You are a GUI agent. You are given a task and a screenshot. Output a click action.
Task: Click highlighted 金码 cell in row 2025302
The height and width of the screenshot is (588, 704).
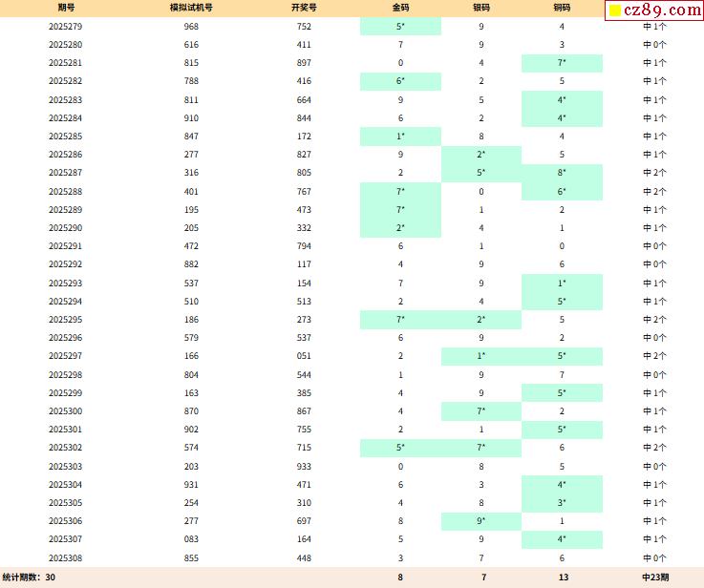tap(400, 448)
